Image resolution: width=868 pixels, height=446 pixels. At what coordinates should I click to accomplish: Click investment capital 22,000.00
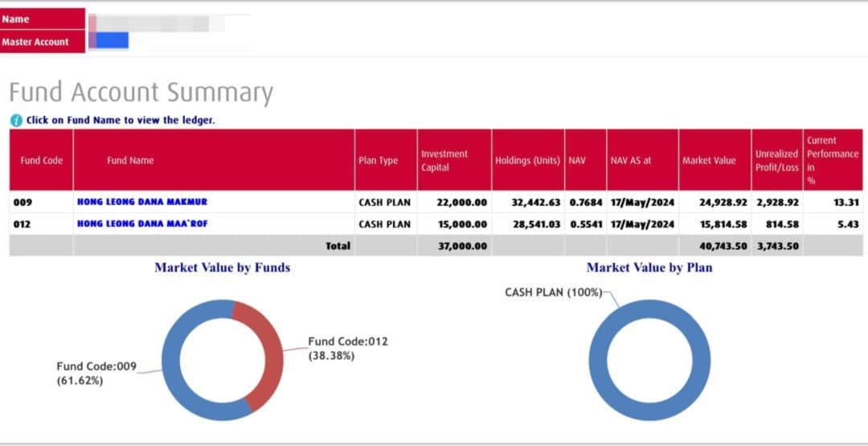(461, 203)
